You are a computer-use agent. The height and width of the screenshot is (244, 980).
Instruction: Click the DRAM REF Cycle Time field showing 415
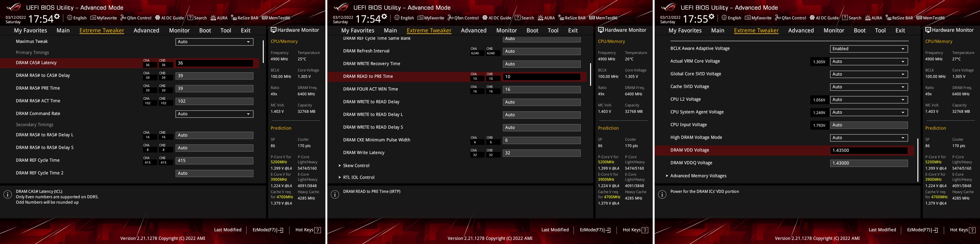coord(214,161)
